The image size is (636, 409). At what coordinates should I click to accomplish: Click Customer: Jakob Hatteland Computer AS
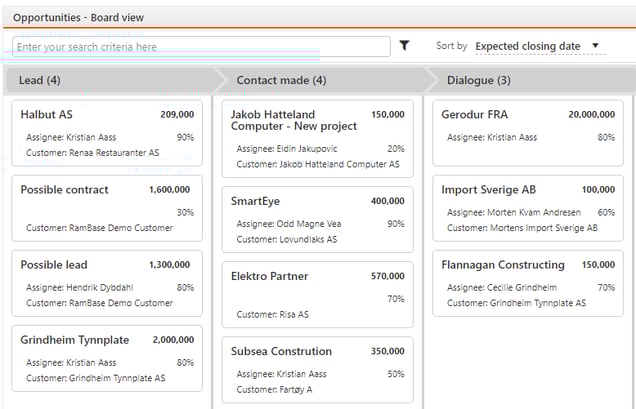click(318, 164)
